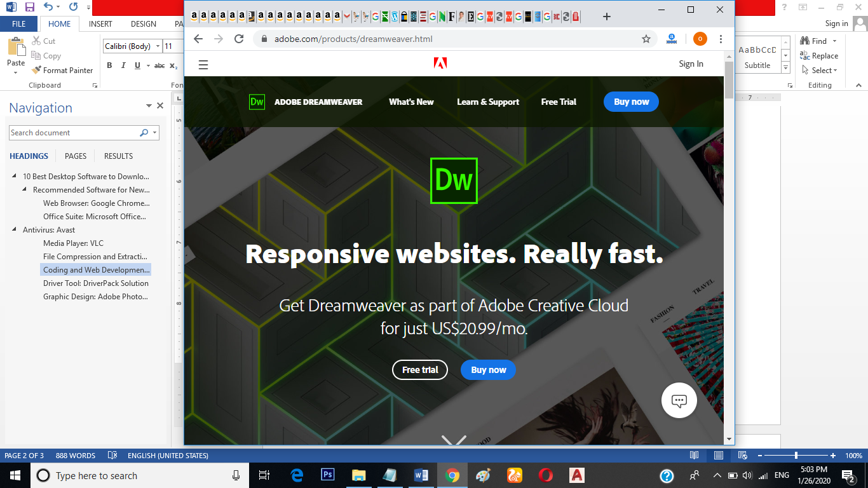Image resolution: width=868 pixels, height=488 pixels.
Task: Click 'Buy now' in the Dreamweaver nav bar
Action: [632, 102]
